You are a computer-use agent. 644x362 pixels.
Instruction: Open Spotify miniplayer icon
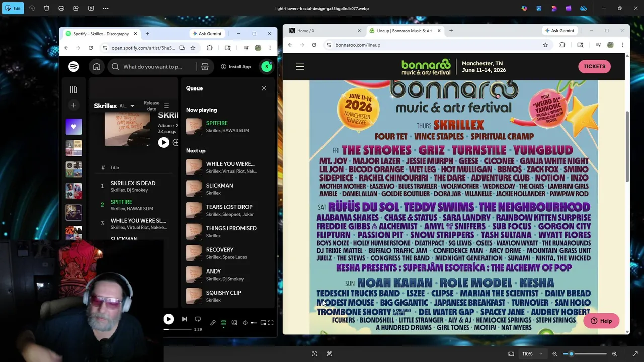pos(263,323)
